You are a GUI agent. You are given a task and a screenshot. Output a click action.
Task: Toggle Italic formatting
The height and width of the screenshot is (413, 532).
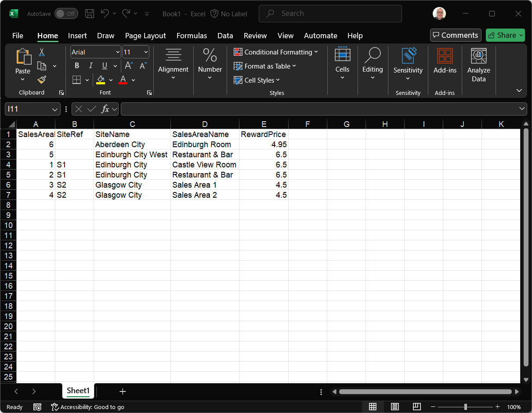click(90, 66)
